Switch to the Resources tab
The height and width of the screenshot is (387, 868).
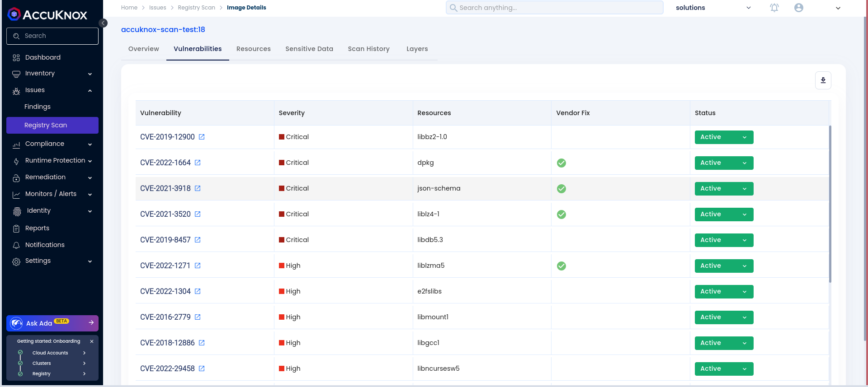[254, 49]
